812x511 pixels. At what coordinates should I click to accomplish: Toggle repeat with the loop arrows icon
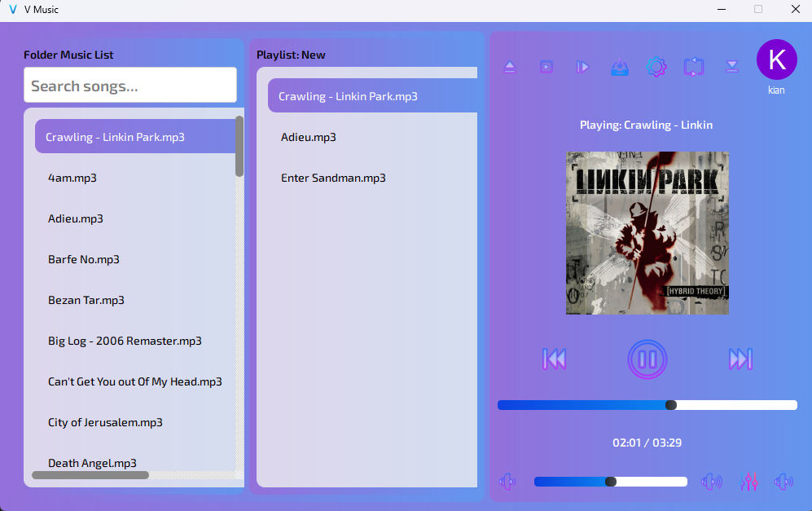click(x=694, y=67)
